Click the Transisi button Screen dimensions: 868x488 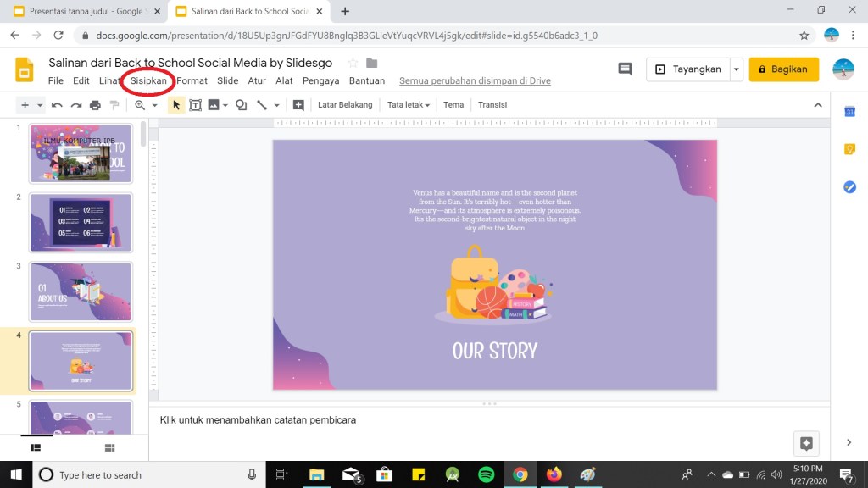click(x=492, y=105)
